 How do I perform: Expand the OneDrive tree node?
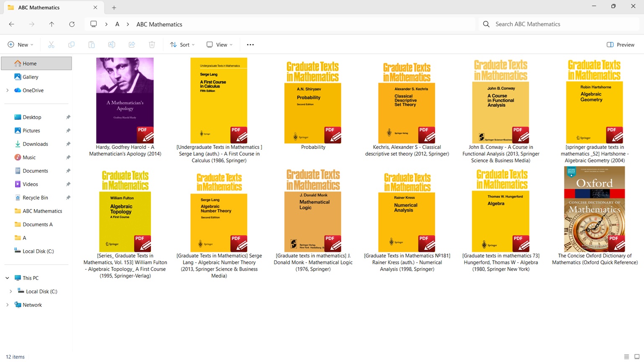[x=7, y=90]
